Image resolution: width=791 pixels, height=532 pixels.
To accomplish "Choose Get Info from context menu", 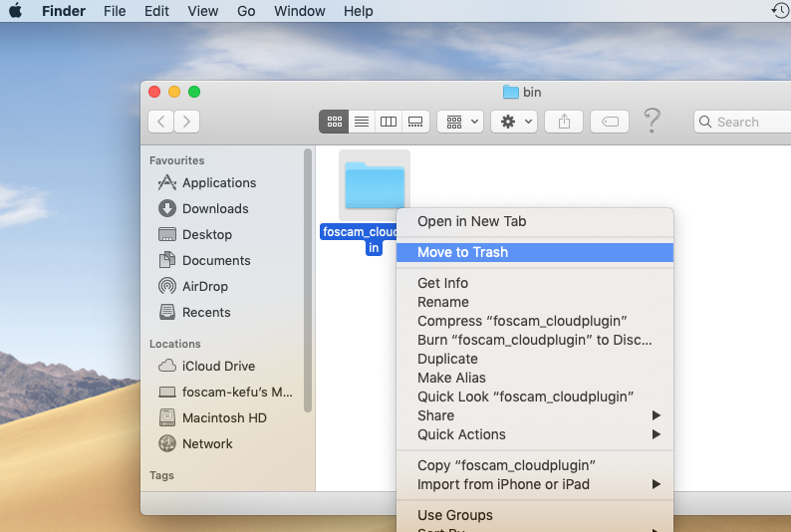I will 535,283.
